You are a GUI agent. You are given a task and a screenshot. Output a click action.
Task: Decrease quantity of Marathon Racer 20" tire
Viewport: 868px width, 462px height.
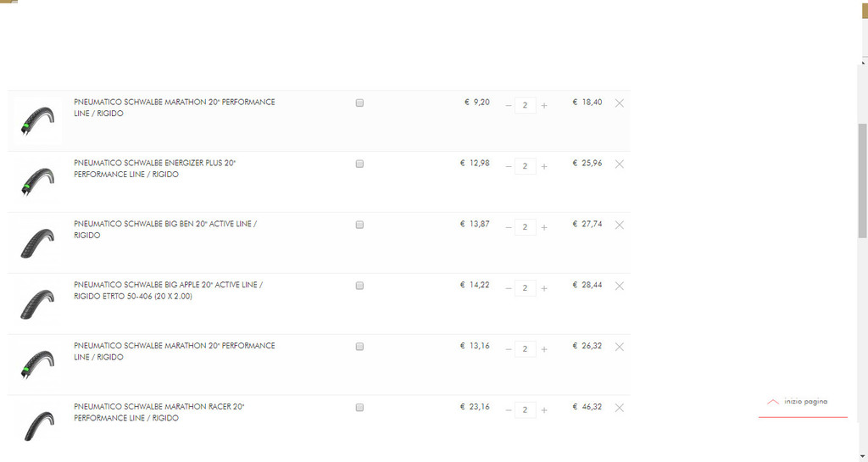509,409
